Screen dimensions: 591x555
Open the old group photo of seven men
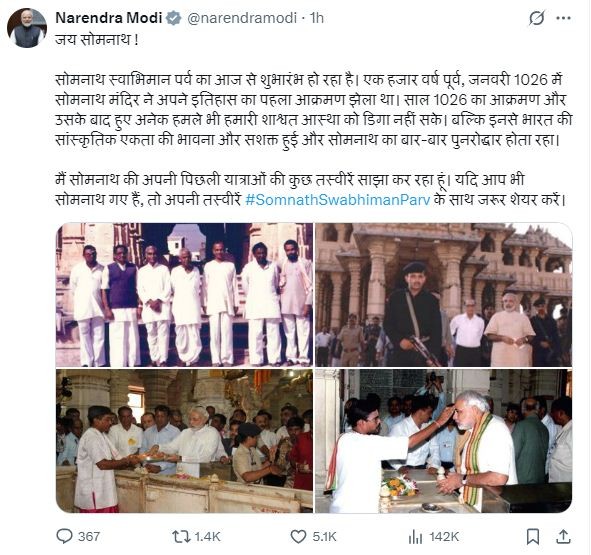[x=184, y=295]
